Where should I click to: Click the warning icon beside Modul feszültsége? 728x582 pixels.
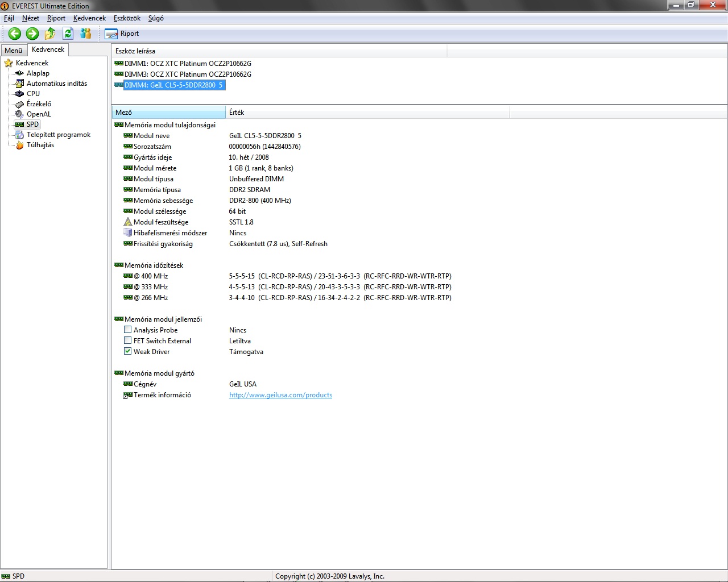(x=128, y=222)
